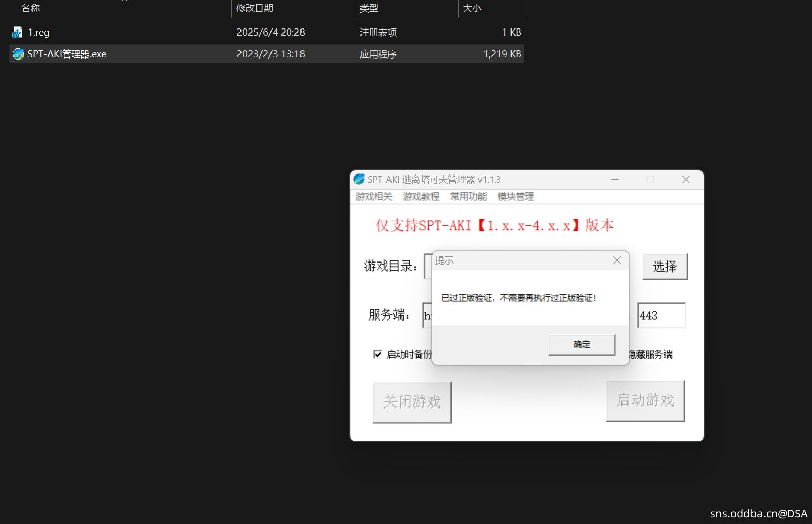
Task: Sort files by 大小 column header
Action: coord(472,8)
